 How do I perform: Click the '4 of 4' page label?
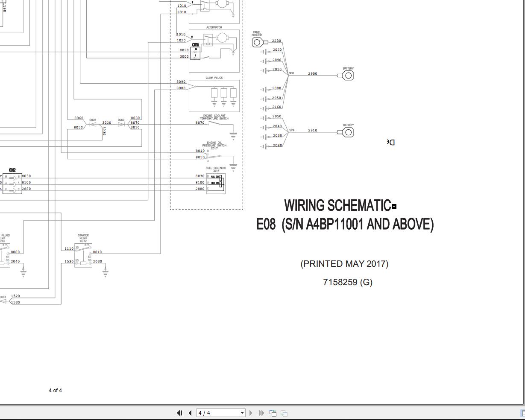tap(55, 390)
